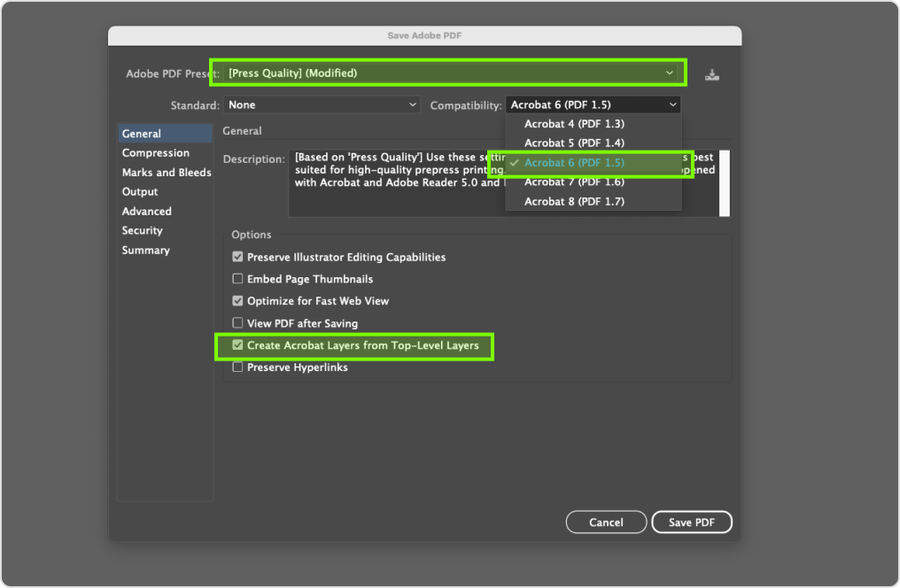The height and width of the screenshot is (588, 900).
Task: Select Acrobat 5 (PDF 1.4) option
Action: pyautogui.click(x=574, y=143)
